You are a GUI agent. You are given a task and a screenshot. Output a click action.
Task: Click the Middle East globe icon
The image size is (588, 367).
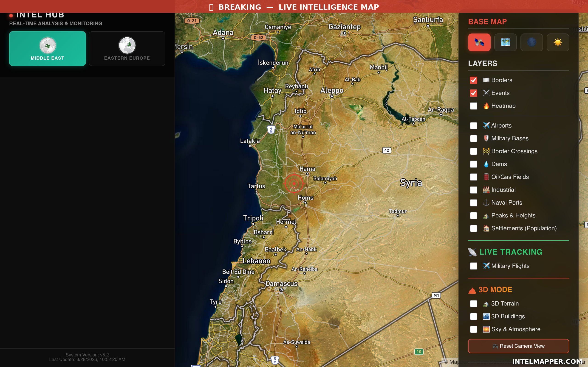point(48,45)
